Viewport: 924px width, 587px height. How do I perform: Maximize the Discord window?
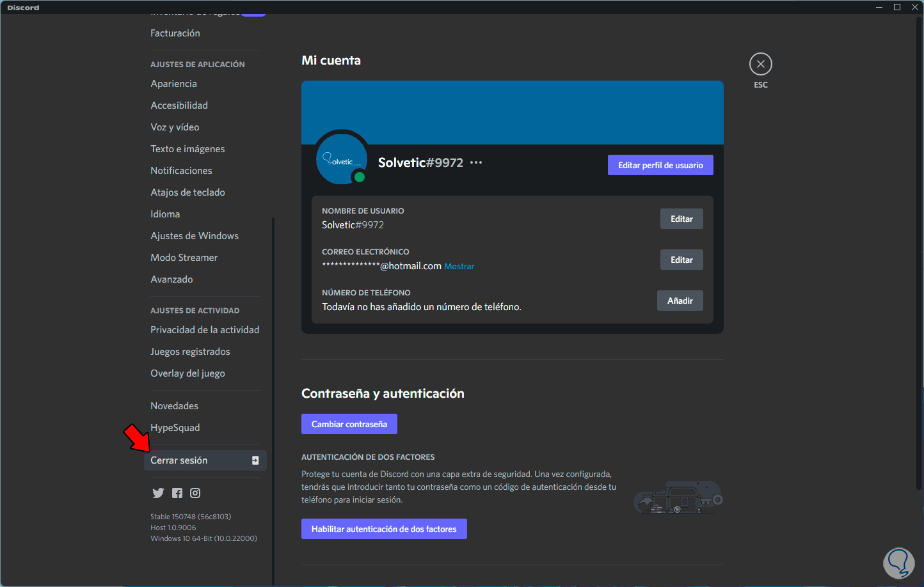897,7
